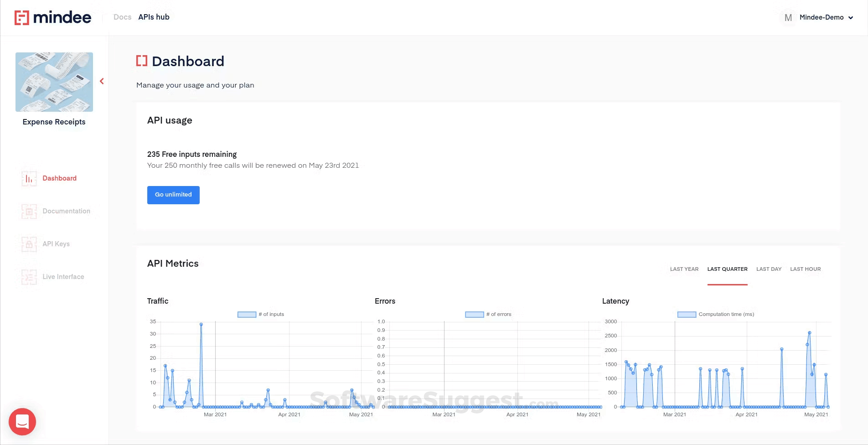Select the LAST DAY tab
Viewport: 868px width, 445px height.
click(x=769, y=269)
